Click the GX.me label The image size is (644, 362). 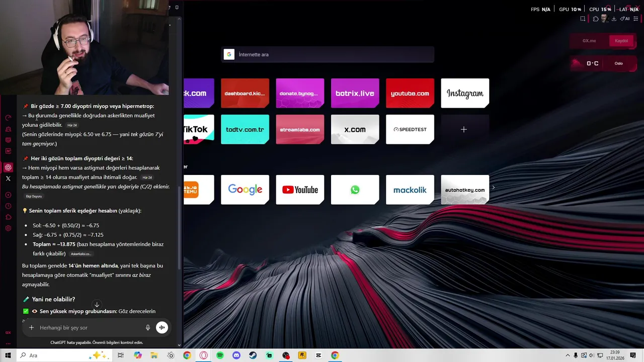click(589, 41)
